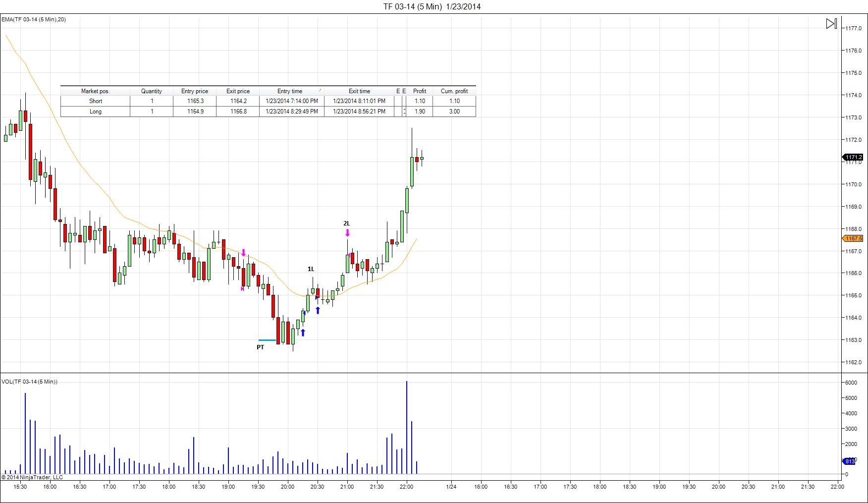Image resolution: width=868 pixels, height=503 pixels.
Task: Click the Exit time column header
Action: pyautogui.click(x=359, y=91)
